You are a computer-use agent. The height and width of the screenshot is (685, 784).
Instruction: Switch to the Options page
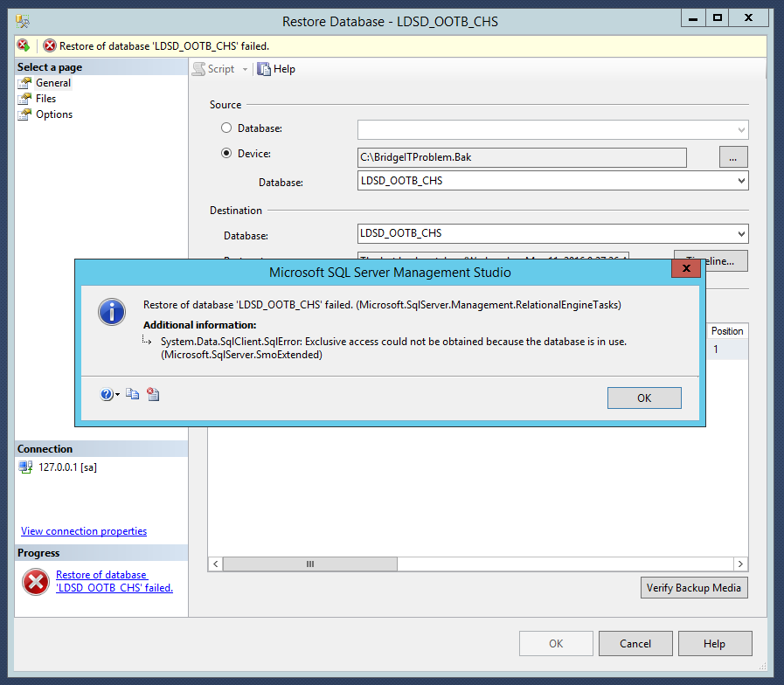(53, 114)
